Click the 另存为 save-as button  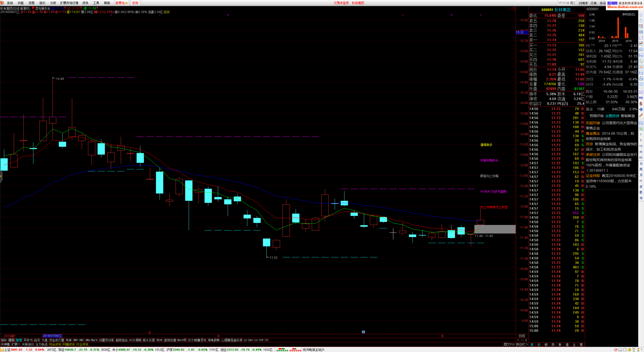[x=28, y=340]
